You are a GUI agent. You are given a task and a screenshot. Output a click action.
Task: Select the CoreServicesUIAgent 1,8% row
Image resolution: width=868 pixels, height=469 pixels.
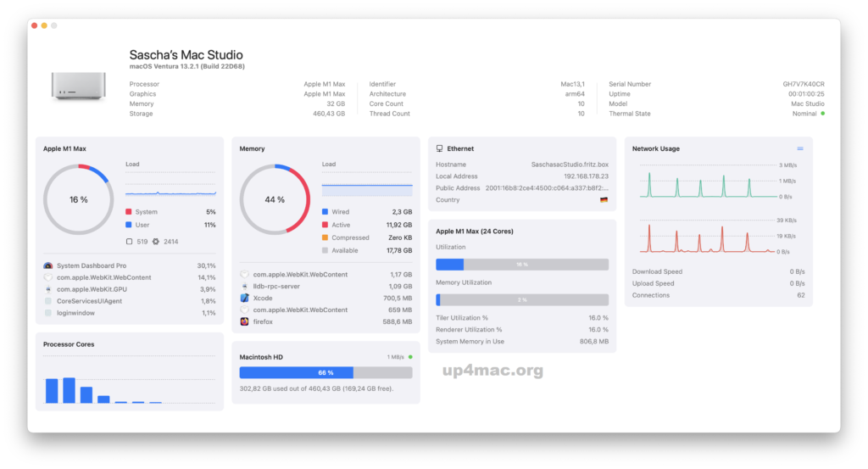[x=129, y=301]
